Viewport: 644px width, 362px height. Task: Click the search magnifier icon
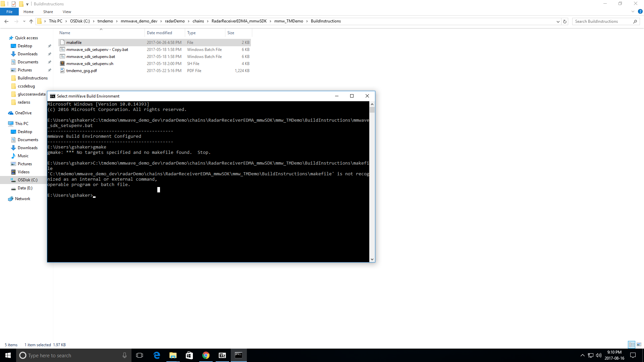635,21
